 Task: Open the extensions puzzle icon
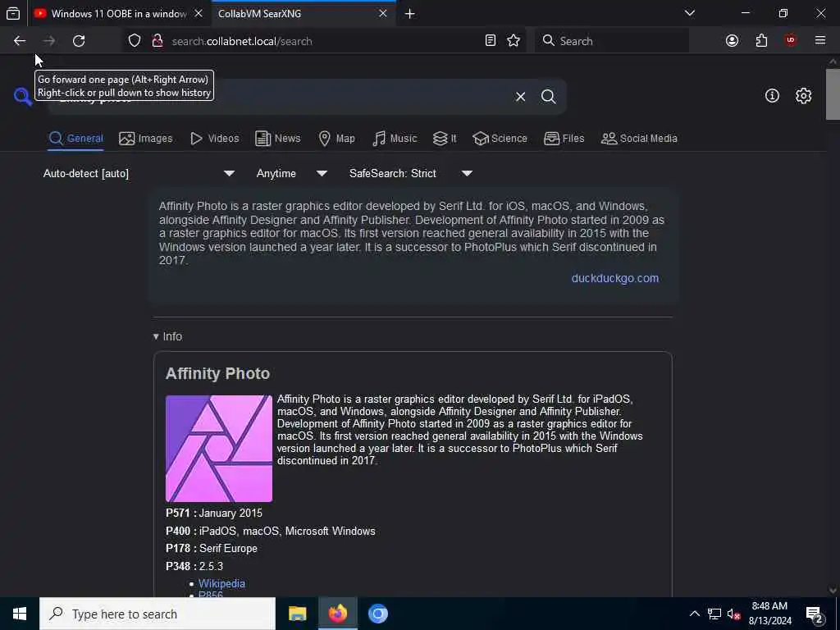tap(761, 41)
